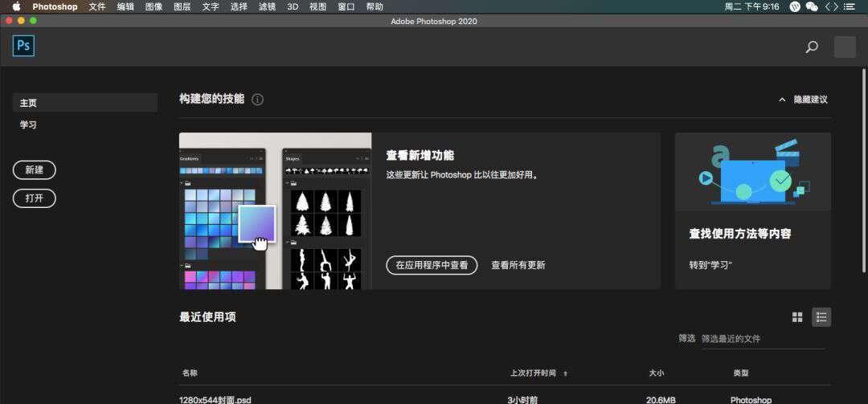Open the 图像 menu
The image size is (868, 404).
pyautogui.click(x=154, y=6)
